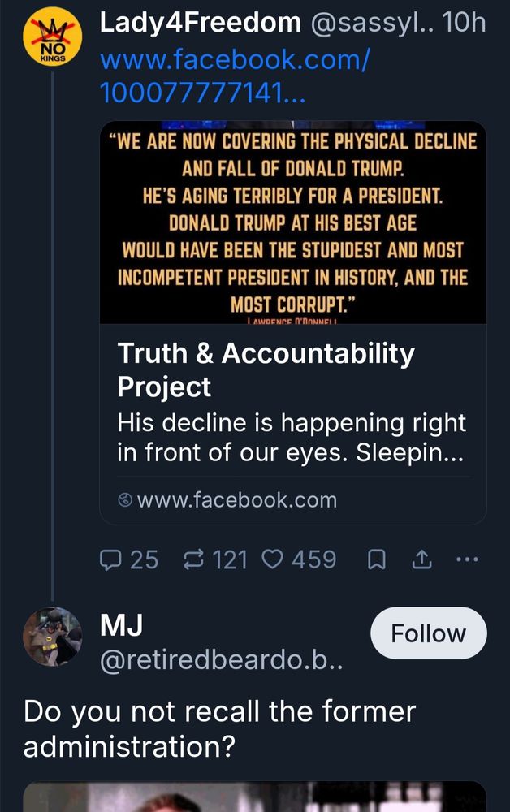The image size is (510, 812).
Task: Tap the globe icon beside www.facebook.com
Action: pyautogui.click(x=125, y=500)
